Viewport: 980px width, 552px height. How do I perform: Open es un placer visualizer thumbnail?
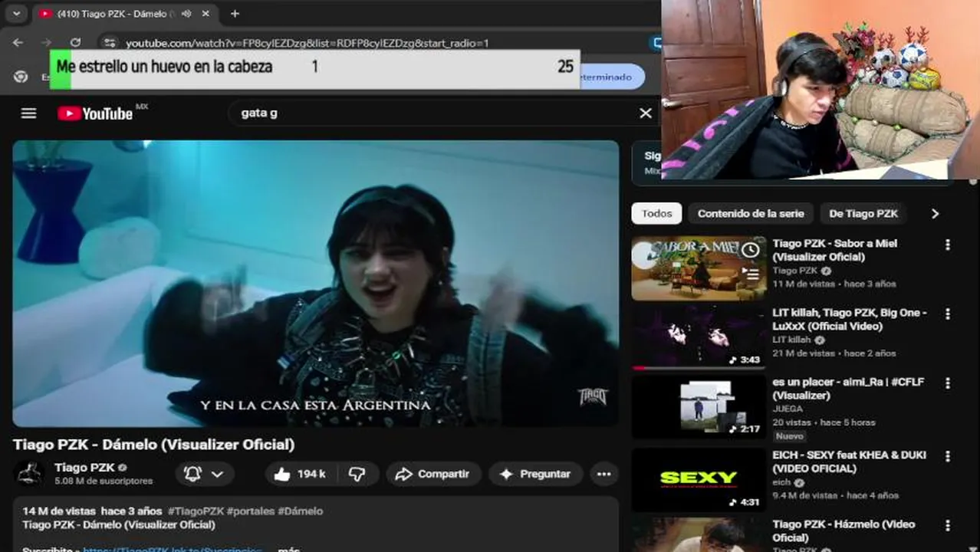click(x=699, y=406)
